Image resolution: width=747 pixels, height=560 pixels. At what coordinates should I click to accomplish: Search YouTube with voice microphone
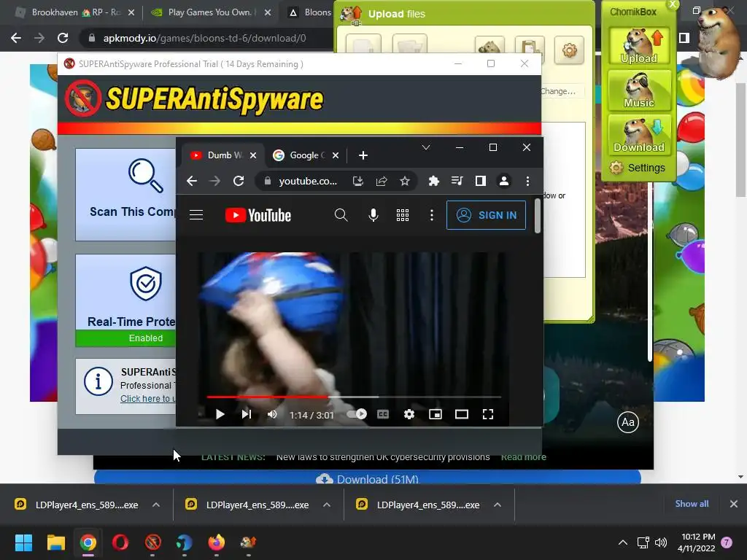[x=373, y=215]
